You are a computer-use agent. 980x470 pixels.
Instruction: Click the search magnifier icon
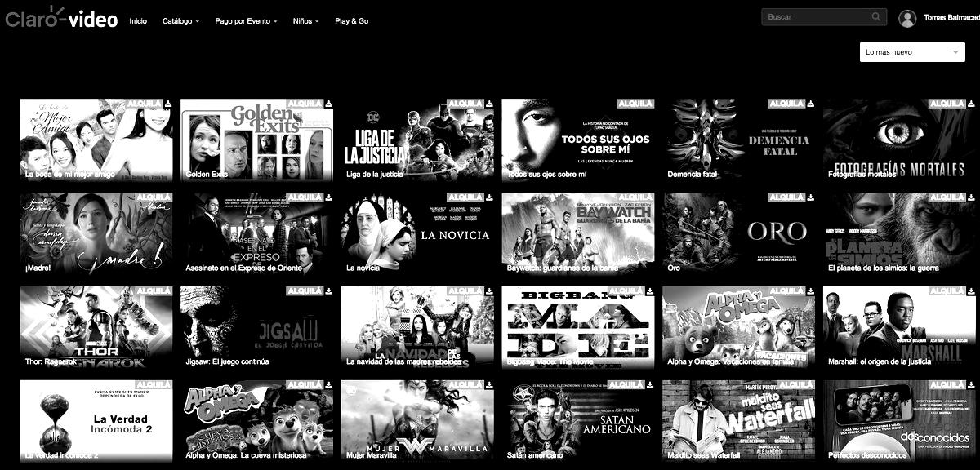(x=876, y=17)
